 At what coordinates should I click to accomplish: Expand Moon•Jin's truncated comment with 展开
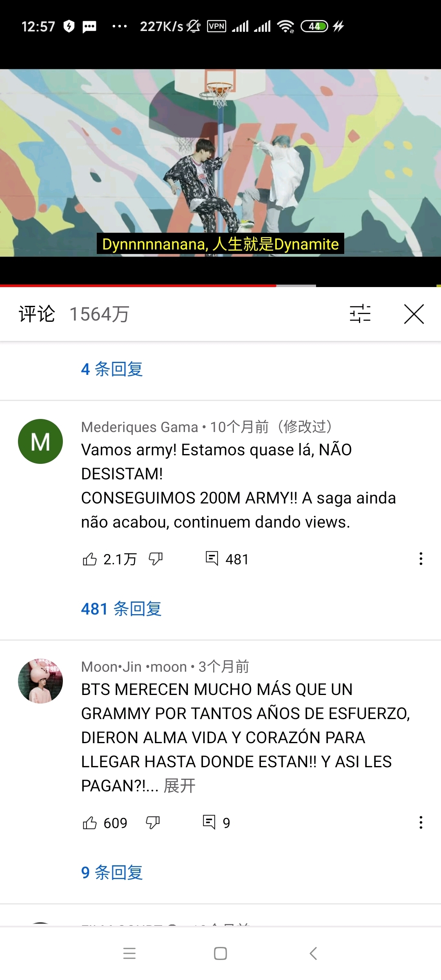pos(180,786)
